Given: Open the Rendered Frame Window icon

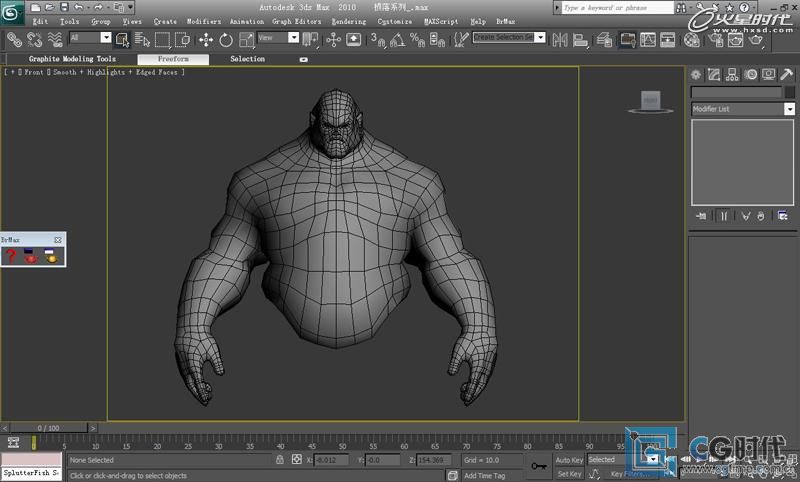Looking at the screenshot, I should pos(735,39).
